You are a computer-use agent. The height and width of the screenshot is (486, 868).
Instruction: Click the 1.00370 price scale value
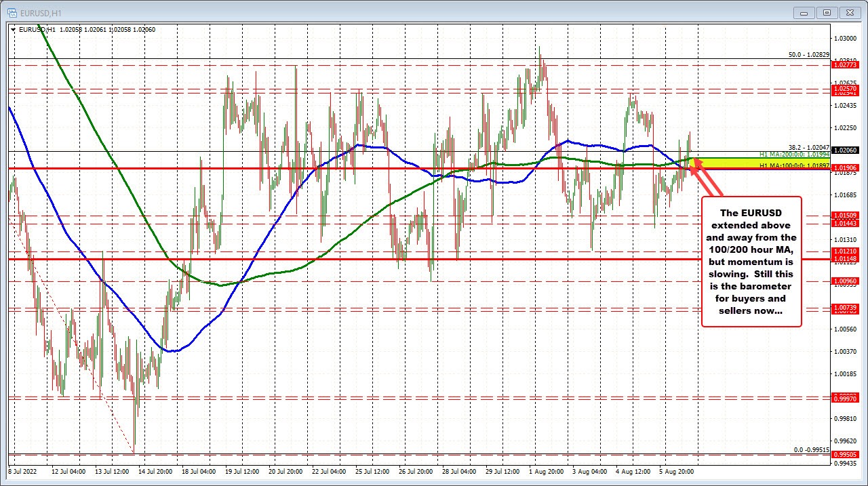846,352
